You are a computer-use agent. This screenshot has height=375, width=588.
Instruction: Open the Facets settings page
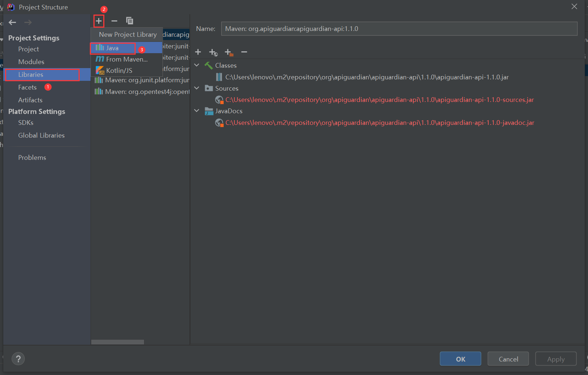(27, 87)
